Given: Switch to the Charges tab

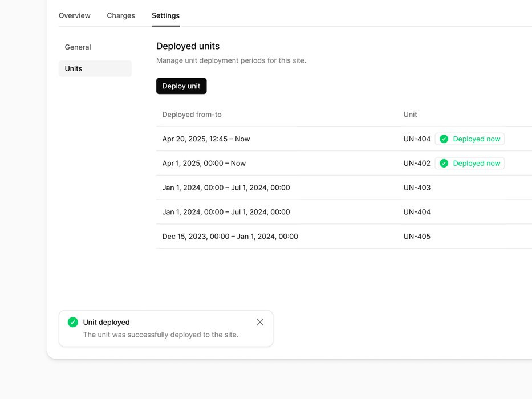Looking at the screenshot, I should 121,15.
